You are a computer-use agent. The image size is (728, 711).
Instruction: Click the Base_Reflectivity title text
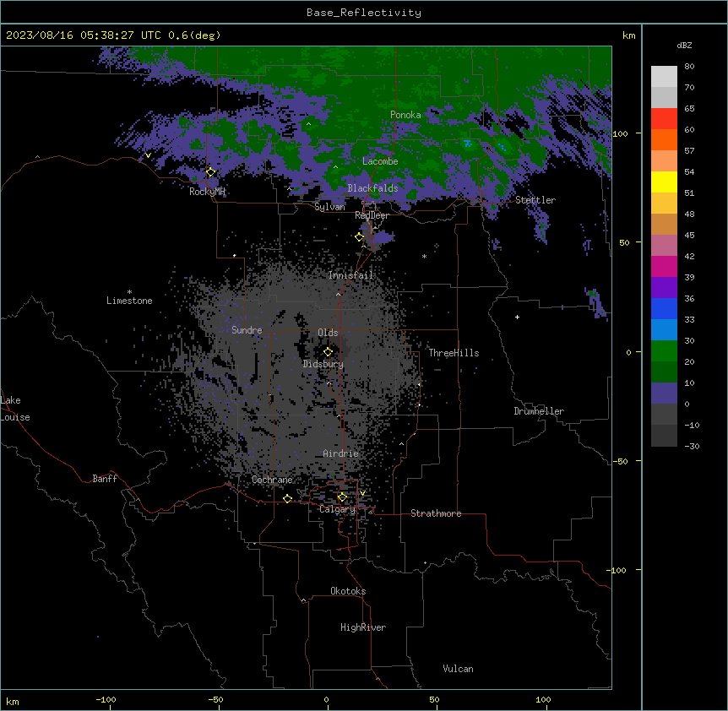coord(364,13)
